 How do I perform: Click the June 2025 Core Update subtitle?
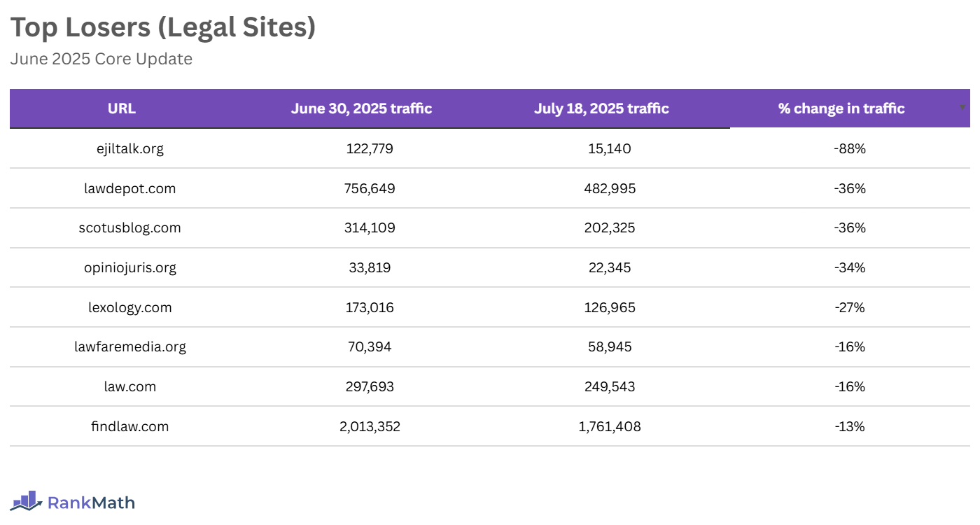[x=101, y=59]
